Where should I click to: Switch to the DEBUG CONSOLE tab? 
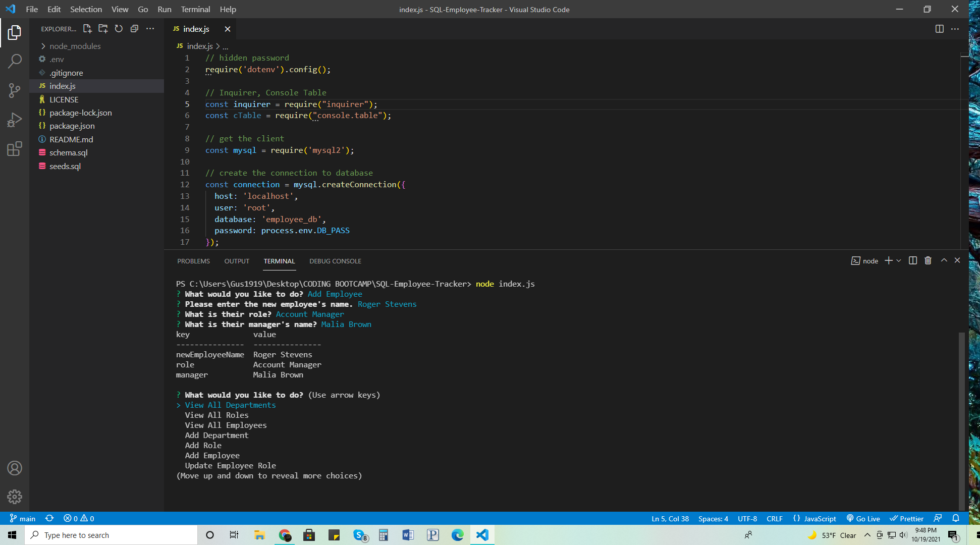click(335, 261)
